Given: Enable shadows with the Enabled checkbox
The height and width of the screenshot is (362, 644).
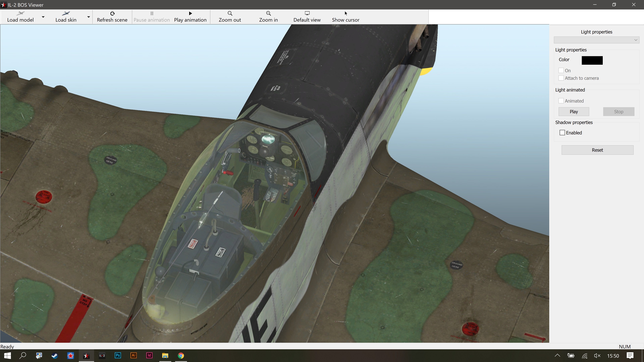Looking at the screenshot, I should [562, 133].
